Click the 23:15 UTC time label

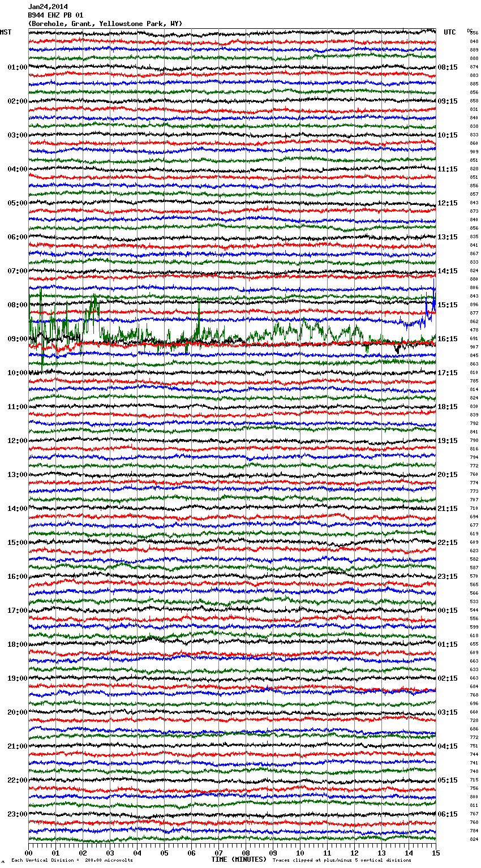[x=448, y=577]
